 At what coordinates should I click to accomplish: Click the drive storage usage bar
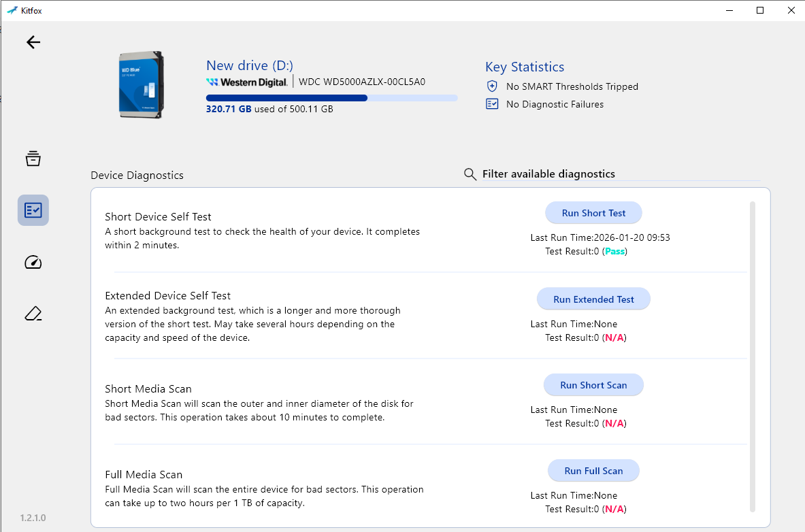(331, 98)
